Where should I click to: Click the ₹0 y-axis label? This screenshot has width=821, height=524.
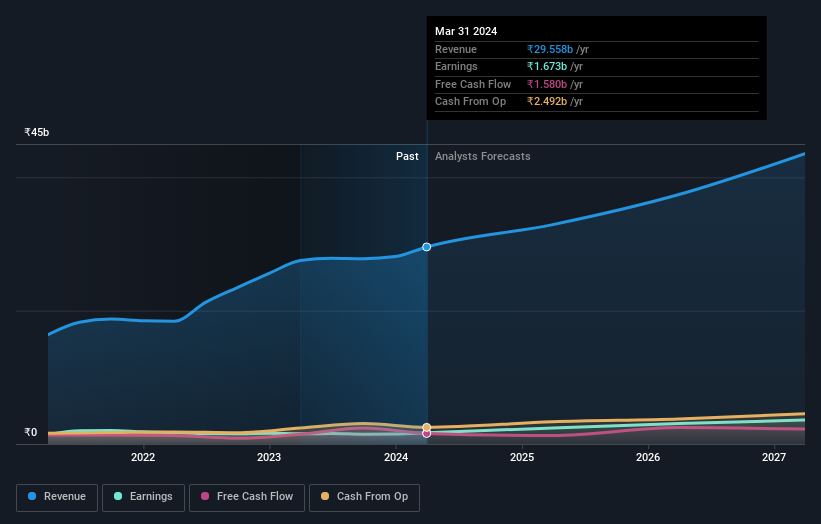tap(31, 432)
